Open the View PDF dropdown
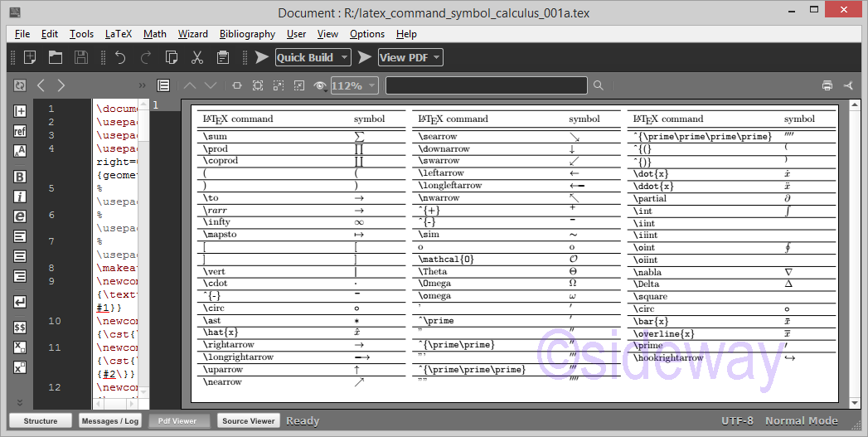This screenshot has height=437, width=868. pyautogui.click(x=436, y=57)
